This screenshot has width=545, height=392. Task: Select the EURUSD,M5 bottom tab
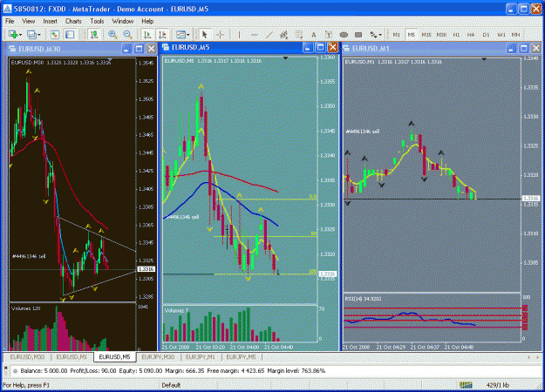[115, 357]
